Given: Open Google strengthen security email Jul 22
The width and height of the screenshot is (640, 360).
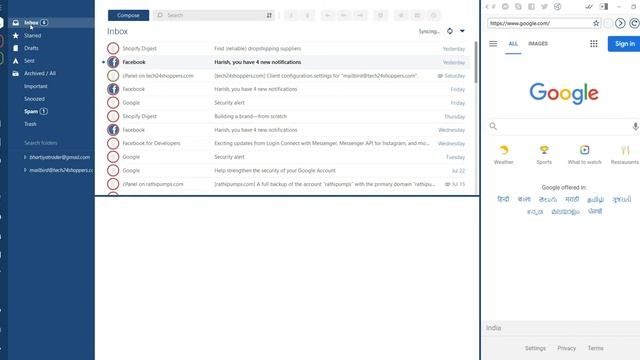Looking at the screenshot, I should [286, 170].
